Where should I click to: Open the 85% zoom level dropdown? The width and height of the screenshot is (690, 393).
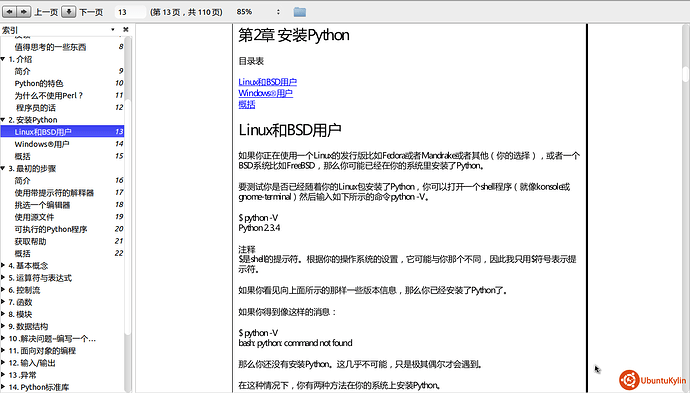(x=258, y=12)
